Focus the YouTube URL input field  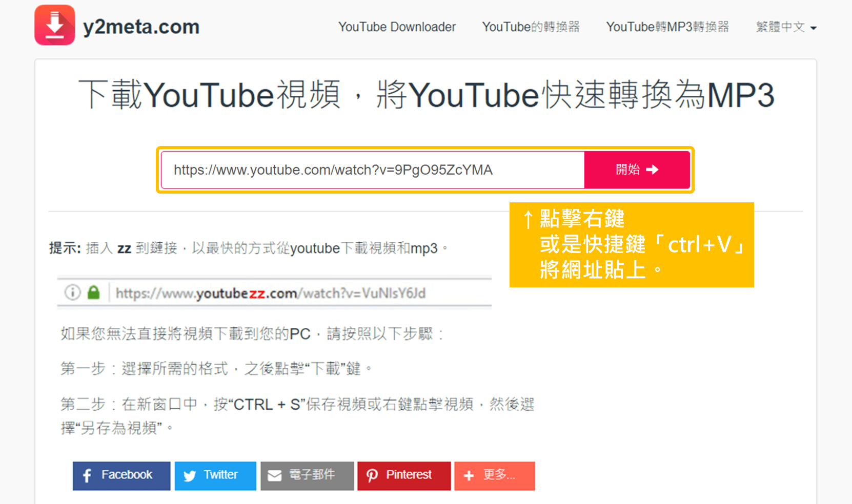click(373, 170)
